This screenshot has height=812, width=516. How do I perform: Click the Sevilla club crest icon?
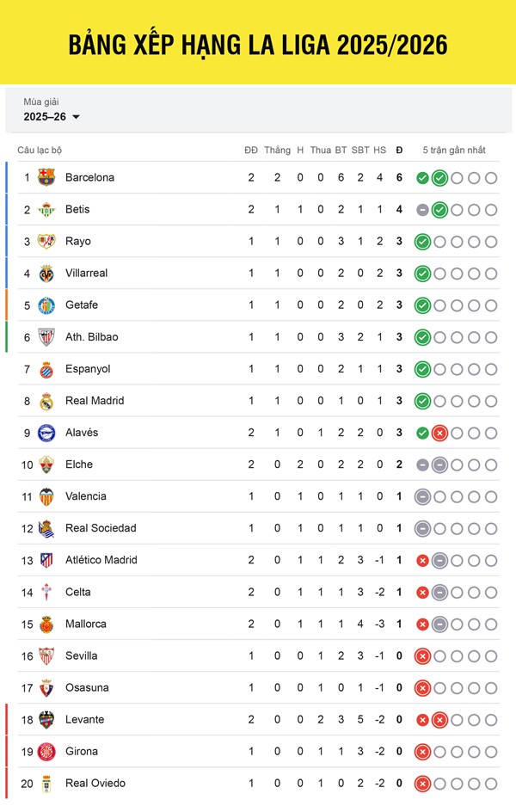click(x=46, y=655)
